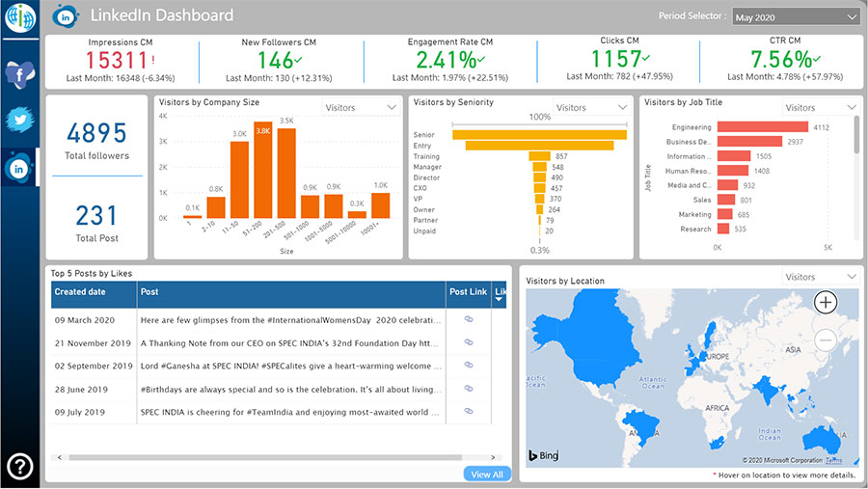Viewport: 868px width, 489px height.
Task: Expand Visitors dropdown in Seniority chart
Action: pyautogui.click(x=591, y=107)
